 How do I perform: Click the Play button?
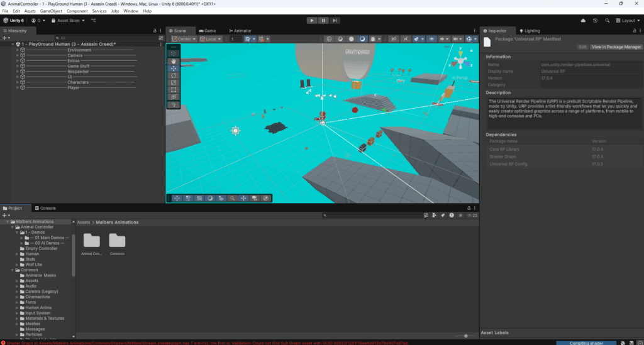point(312,21)
